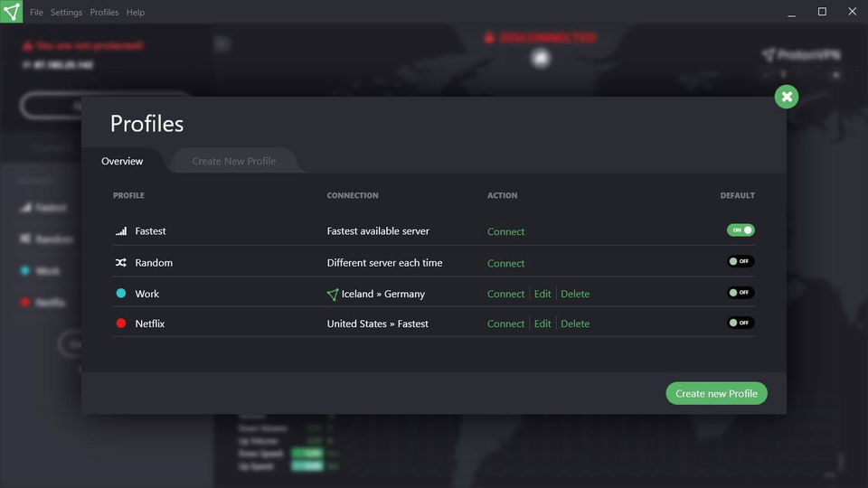Open the Help menu
Screen dimensions: 868x488
(x=136, y=13)
